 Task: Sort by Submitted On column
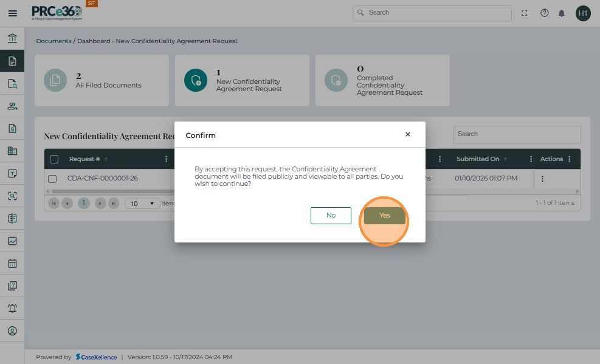(478, 159)
